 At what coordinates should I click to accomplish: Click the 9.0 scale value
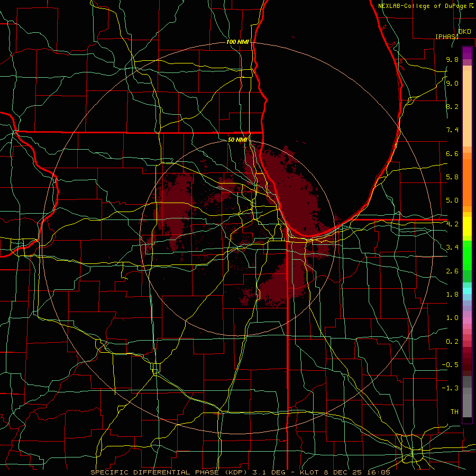[452, 83]
